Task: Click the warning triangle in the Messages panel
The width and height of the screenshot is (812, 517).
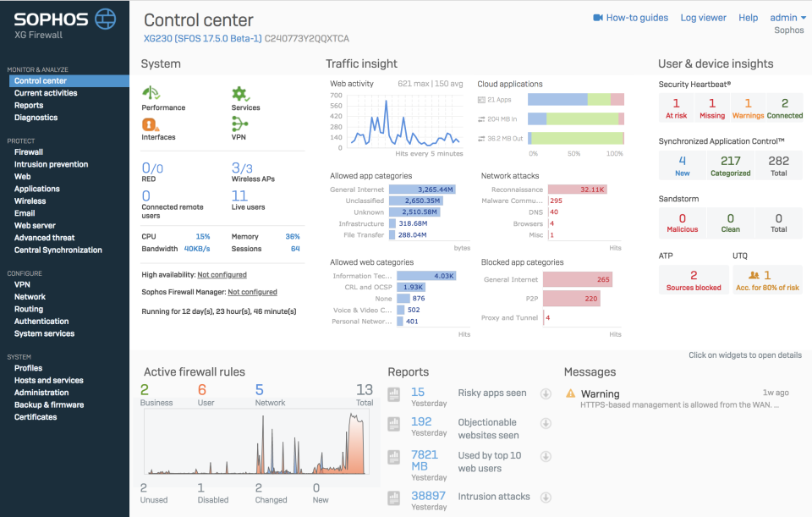Action: tap(570, 393)
